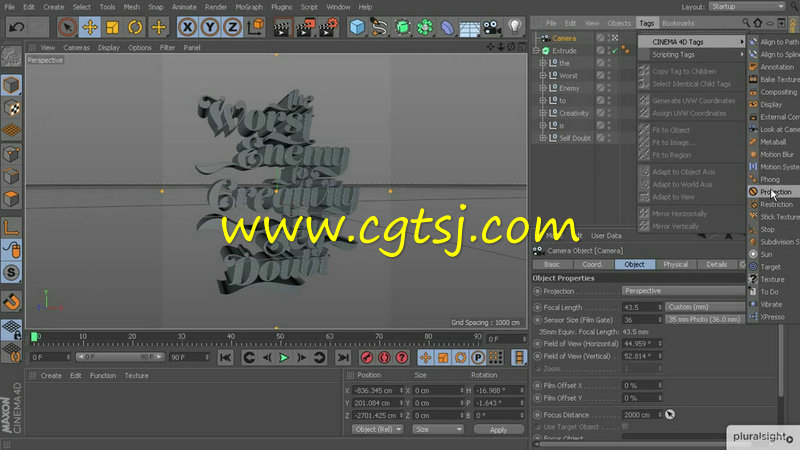The image size is (800, 450).
Task: Activate the Scale tool
Action: pyautogui.click(x=112, y=27)
